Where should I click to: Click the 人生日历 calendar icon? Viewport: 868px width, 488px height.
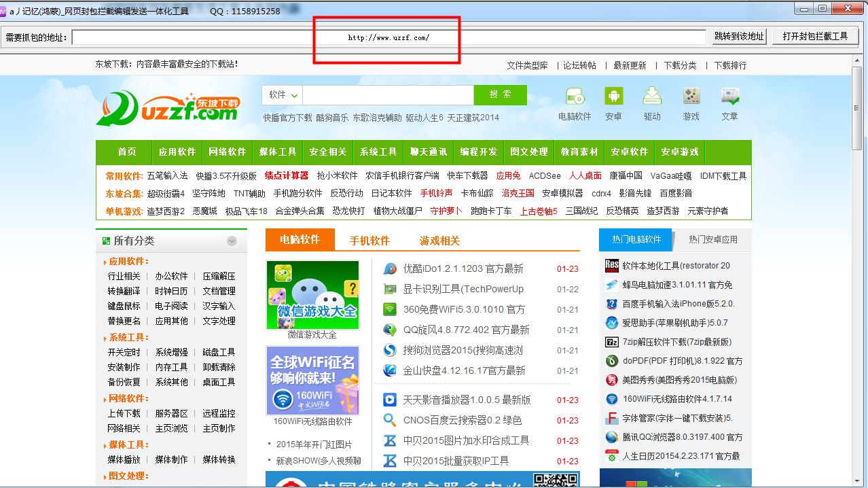point(612,456)
